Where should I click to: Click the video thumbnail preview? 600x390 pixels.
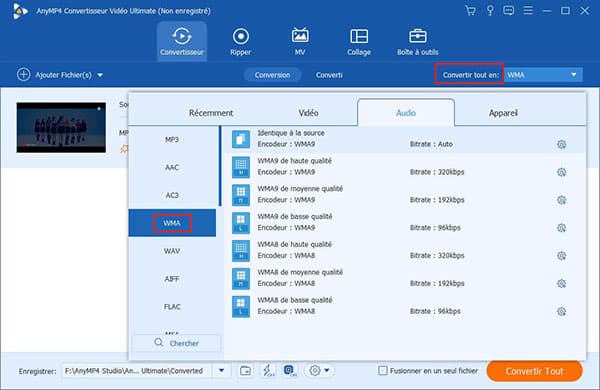click(61, 127)
